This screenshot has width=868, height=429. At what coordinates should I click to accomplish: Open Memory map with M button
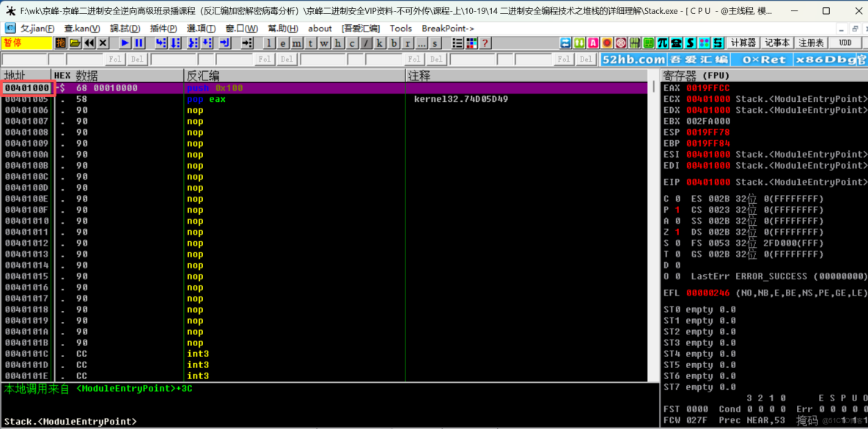coord(297,43)
